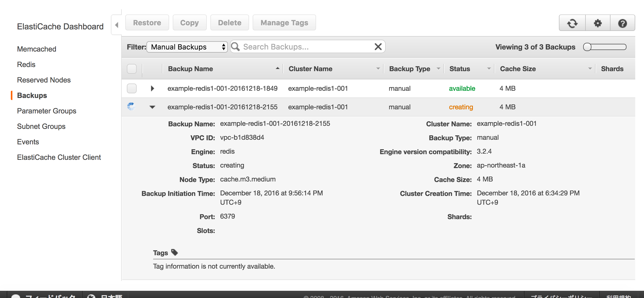Toggle checkbox for example-redis1-001-20161218-2155 row
This screenshot has height=298, width=644.
132,107
